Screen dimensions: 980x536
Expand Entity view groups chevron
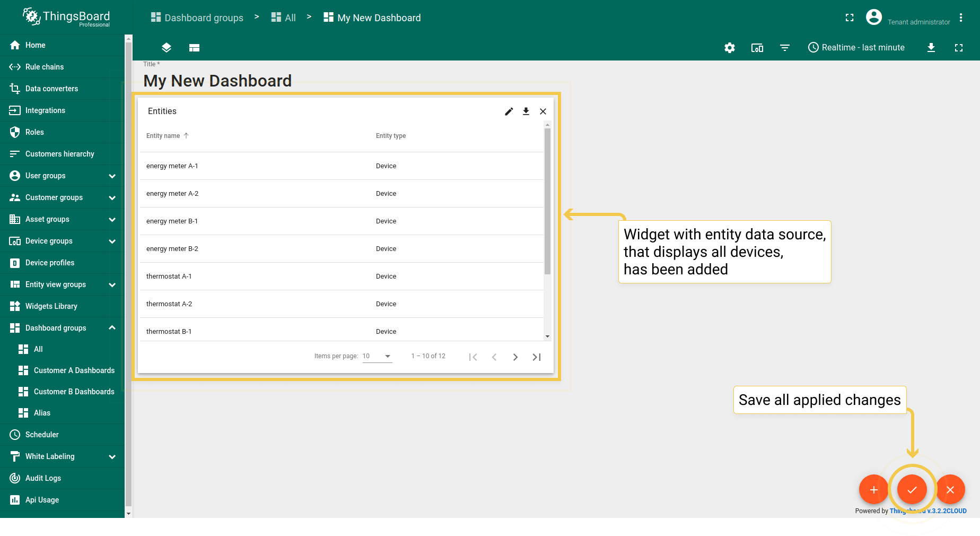pos(112,284)
